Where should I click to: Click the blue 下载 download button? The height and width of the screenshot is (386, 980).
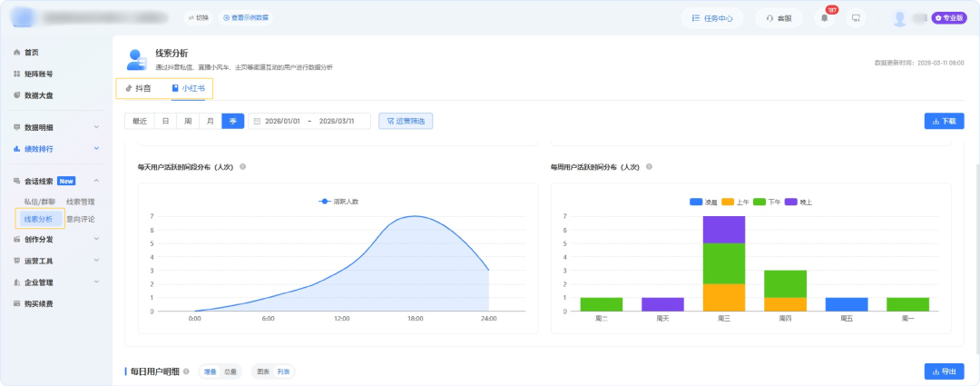[x=944, y=121]
